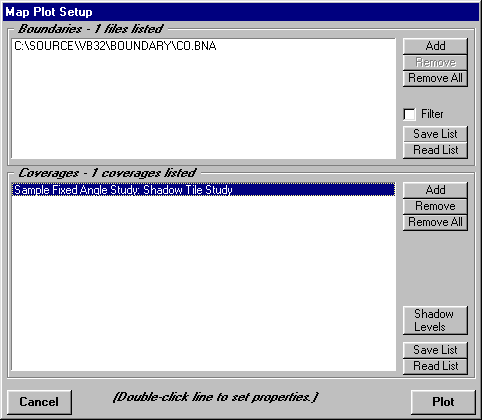Add a new boundary file

coord(435,46)
